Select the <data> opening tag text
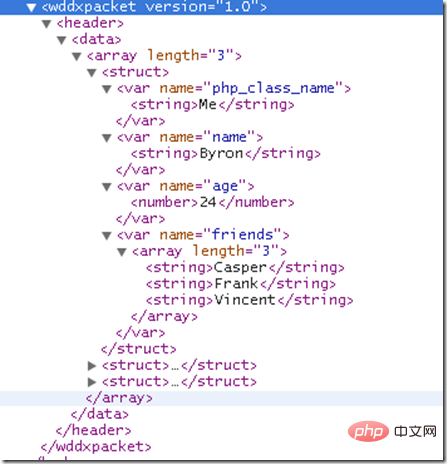The width and height of the screenshot is (447, 464). pyautogui.click(x=96, y=39)
